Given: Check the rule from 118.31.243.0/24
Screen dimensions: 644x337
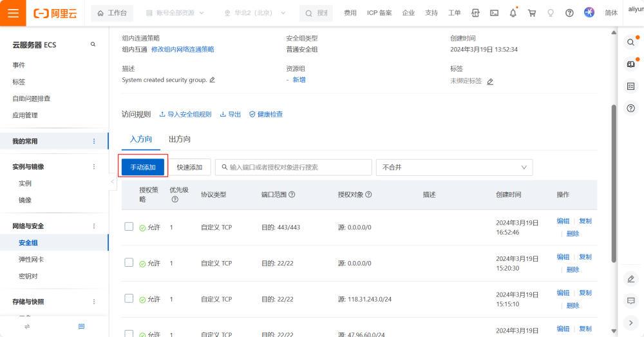Looking at the screenshot, I should pos(129,298).
